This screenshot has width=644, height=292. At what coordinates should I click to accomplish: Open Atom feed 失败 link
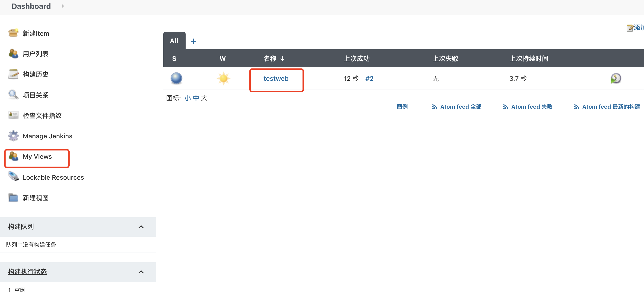pos(531,107)
